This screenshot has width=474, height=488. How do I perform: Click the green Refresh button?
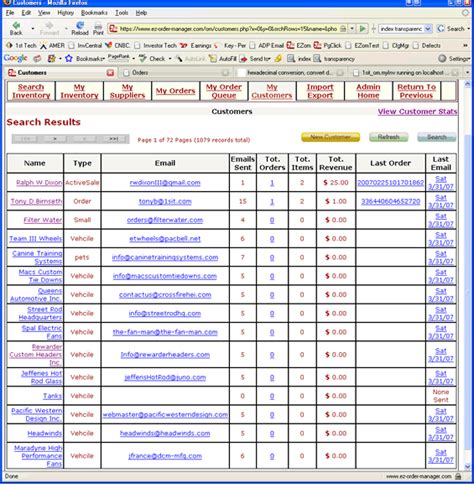click(388, 137)
